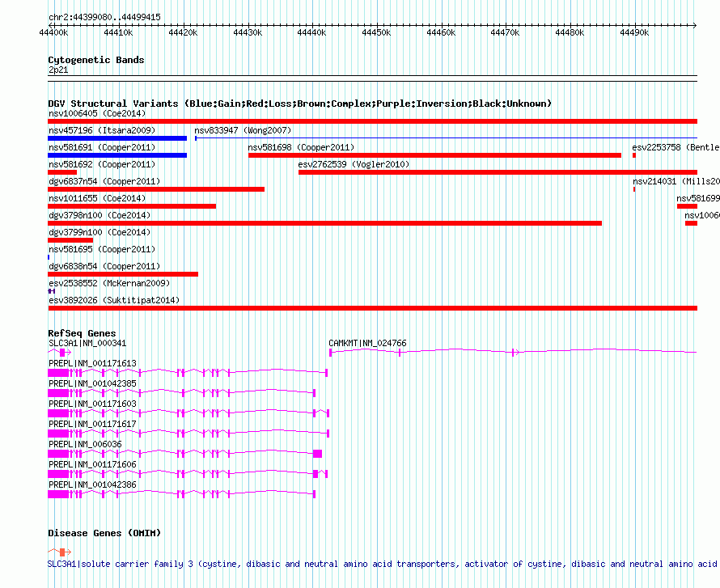Select PREPL|NM_001171617 transcript label
The image size is (720, 588).
coord(92,424)
